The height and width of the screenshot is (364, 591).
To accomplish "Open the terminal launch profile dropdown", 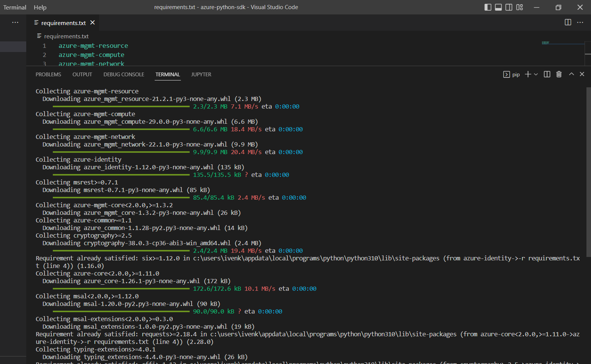I will [x=536, y=74].
